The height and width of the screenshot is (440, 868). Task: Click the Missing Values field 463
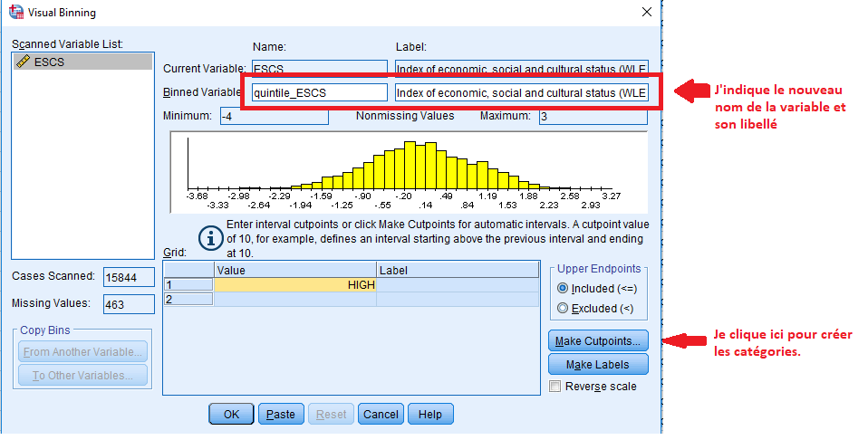pos(129,304)
